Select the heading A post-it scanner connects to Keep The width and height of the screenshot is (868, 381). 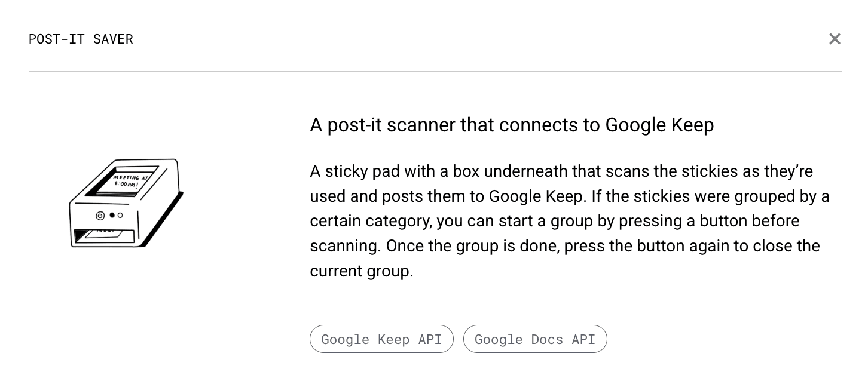(x=512, y=125)
